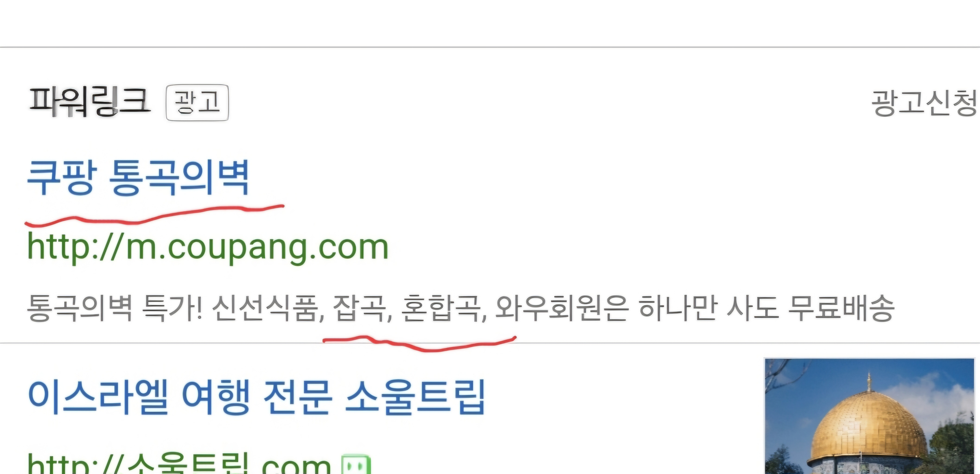Image resolution: width=980 pixels, height=474 pixels.
Task: Click the word 이스라엘 in the second title
Action: tap(98, 397)
